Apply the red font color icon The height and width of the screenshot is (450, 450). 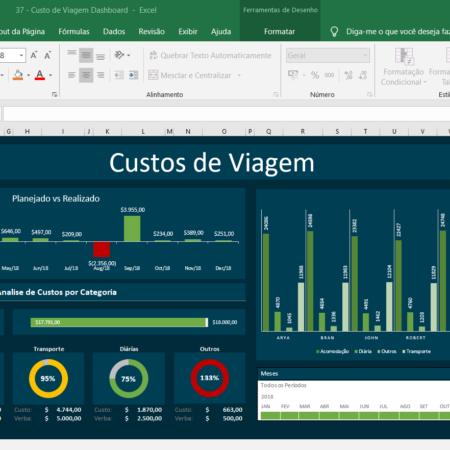point(40,75)
